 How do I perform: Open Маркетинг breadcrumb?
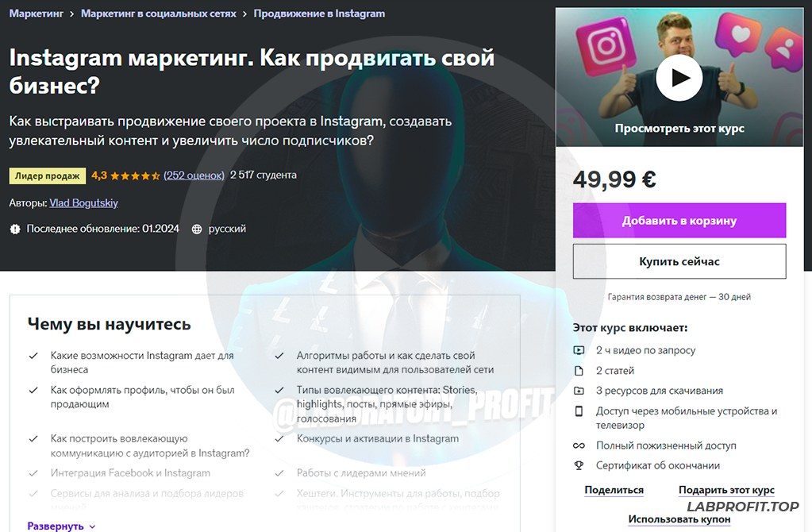pyautogui.click(x=36, y=13)
